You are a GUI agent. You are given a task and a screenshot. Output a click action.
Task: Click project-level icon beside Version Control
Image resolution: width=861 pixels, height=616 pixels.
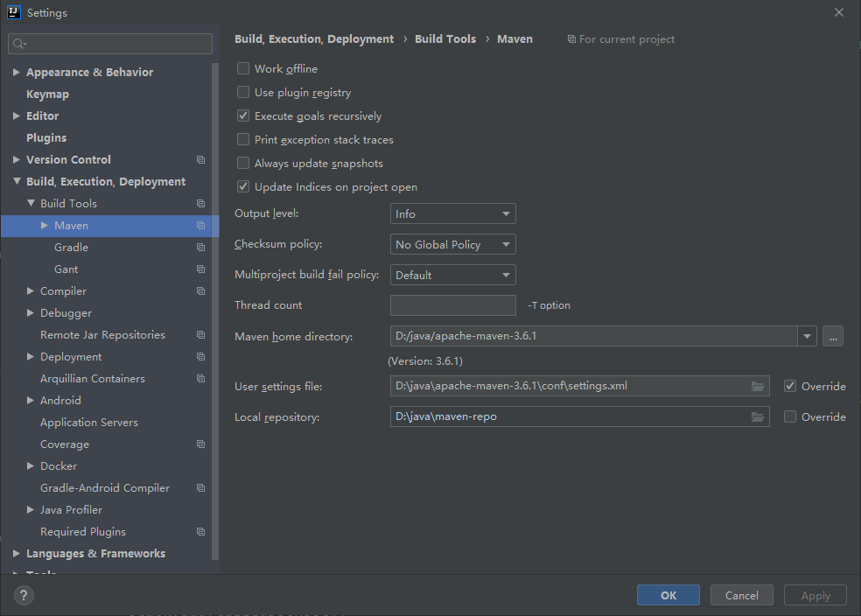click(x=200, y=160)
